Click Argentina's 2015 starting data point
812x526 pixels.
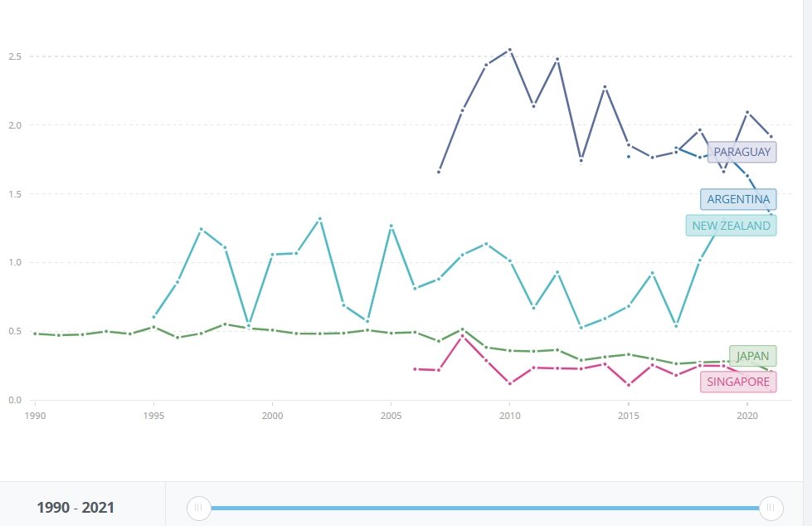click(x=629, y=157)
